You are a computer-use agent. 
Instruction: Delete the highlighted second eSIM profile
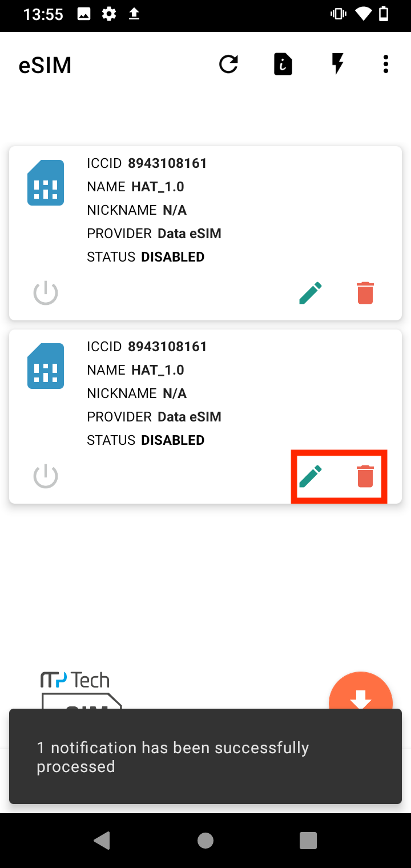[x=365, y=476]
